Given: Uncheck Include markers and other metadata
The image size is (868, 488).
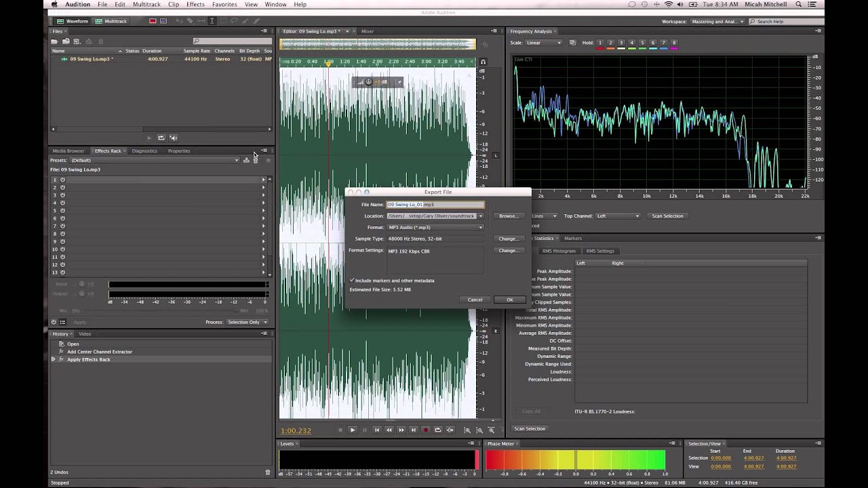Looking at the screenshot, I should click(x=352, y=280).
